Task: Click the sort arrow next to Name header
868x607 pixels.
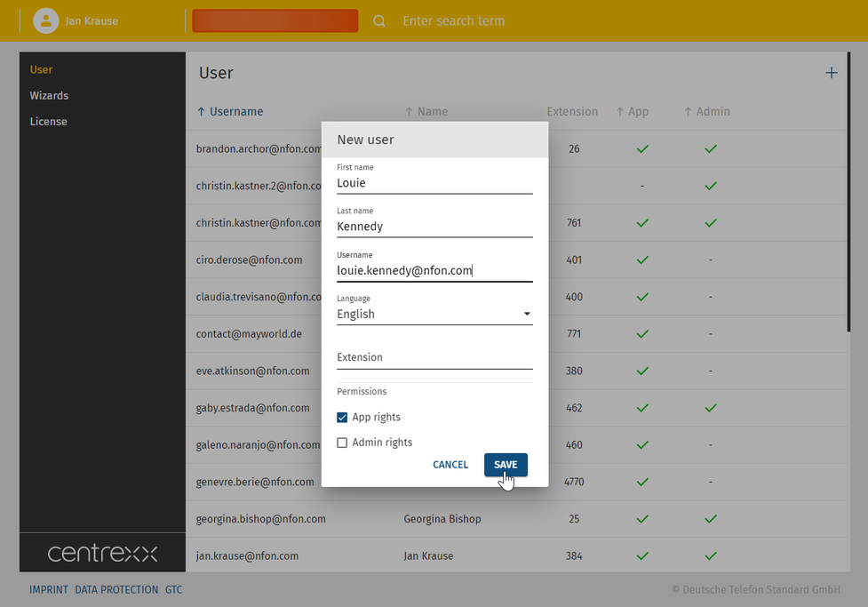Action: tap(409, 111)
